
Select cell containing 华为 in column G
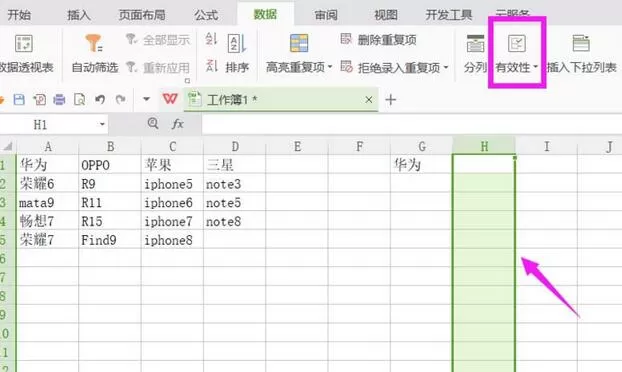click(x=422, y=164)
